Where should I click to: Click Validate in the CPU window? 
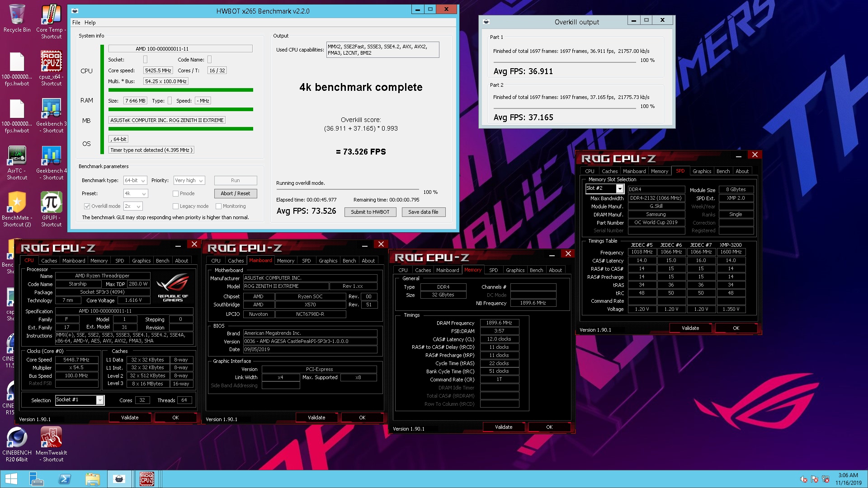pos(130,418)
